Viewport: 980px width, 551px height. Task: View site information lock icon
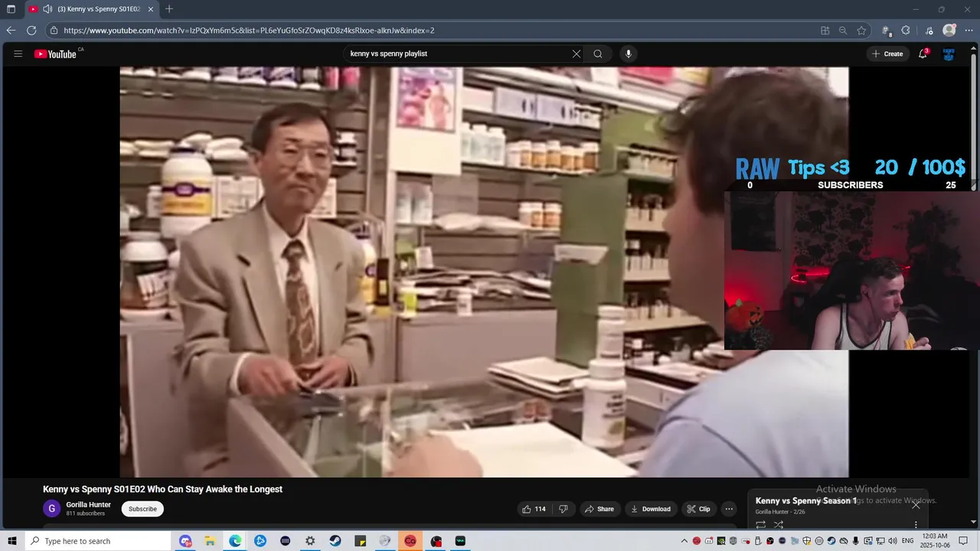pos(54,31)
